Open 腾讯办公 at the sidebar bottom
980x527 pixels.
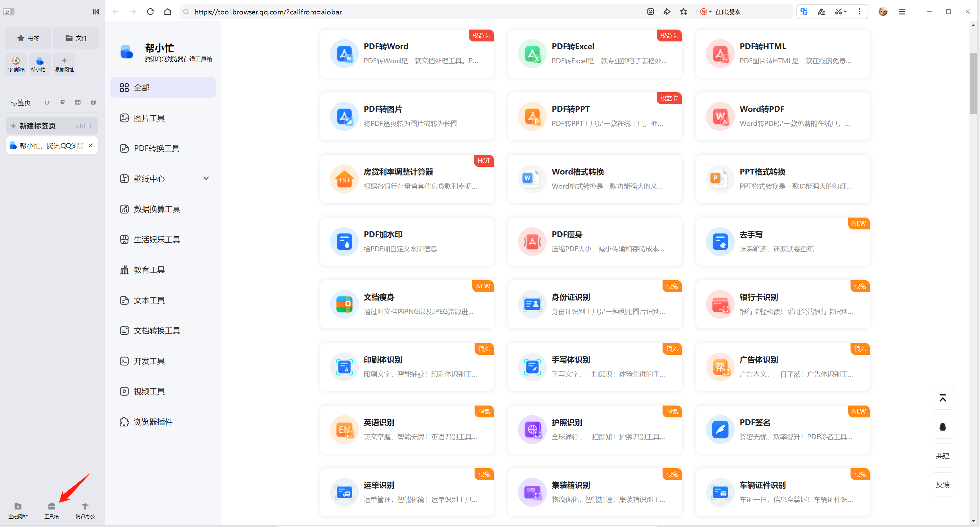click(85, 510)
